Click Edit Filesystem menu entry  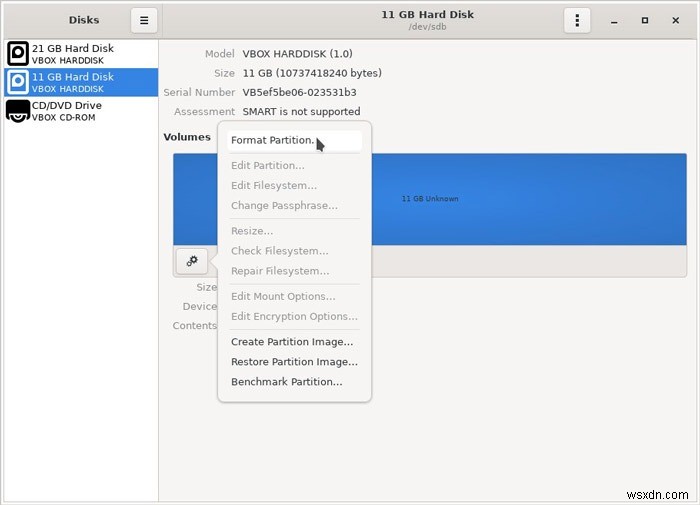[294, 186]
